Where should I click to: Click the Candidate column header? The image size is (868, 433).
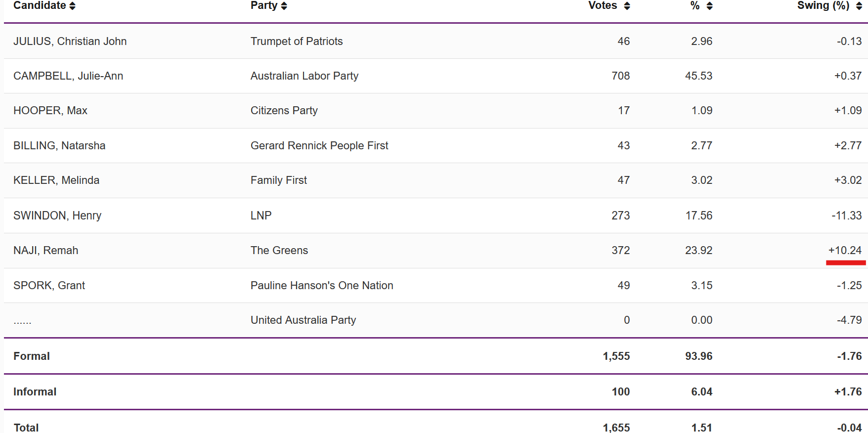point(40,5)
